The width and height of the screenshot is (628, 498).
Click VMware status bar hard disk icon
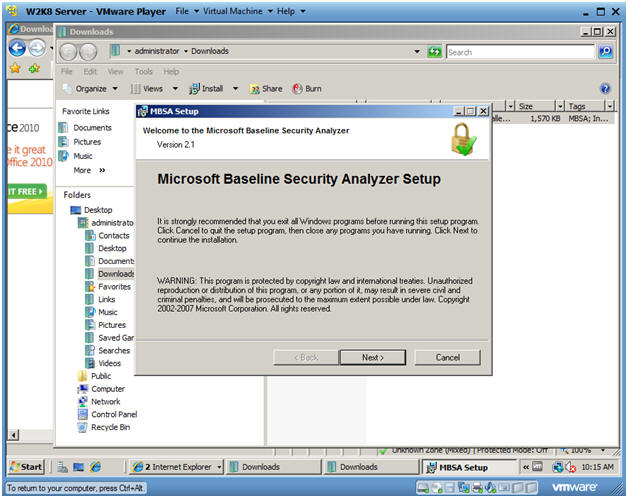tap(423, 488)
